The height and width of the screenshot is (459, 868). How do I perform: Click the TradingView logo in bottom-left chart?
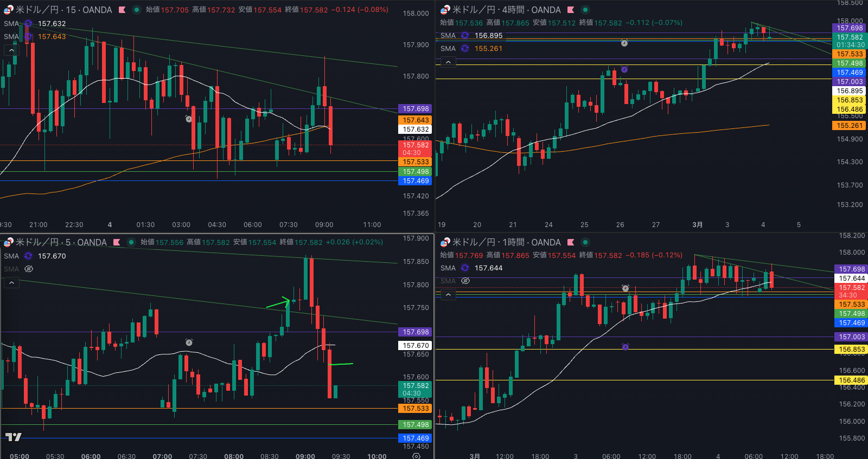pos(14,437)
